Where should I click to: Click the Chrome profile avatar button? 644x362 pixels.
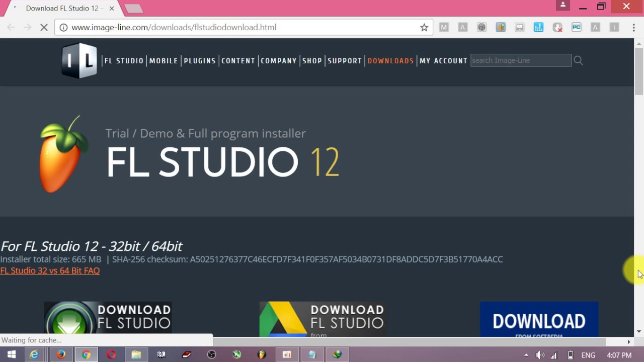563,6
